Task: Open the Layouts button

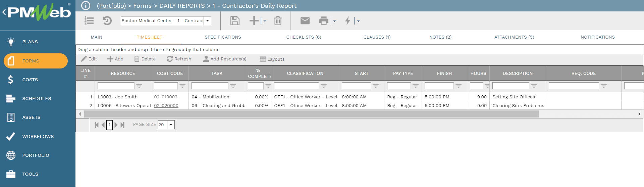Action: pos(272,59)
